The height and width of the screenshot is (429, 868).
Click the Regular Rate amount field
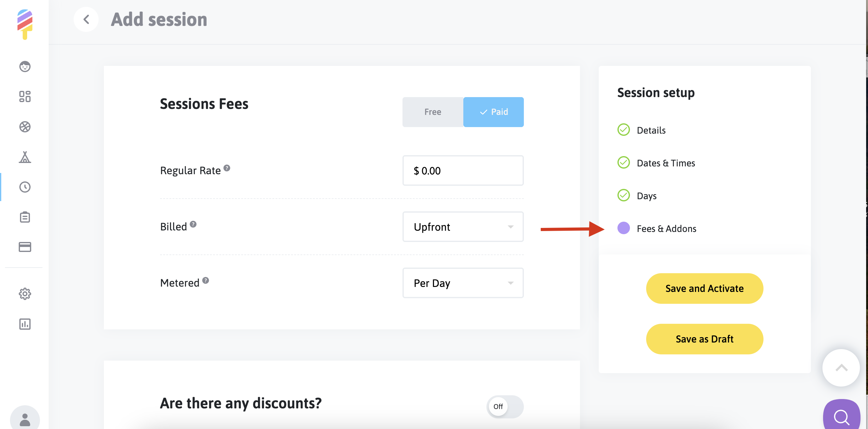463,171
